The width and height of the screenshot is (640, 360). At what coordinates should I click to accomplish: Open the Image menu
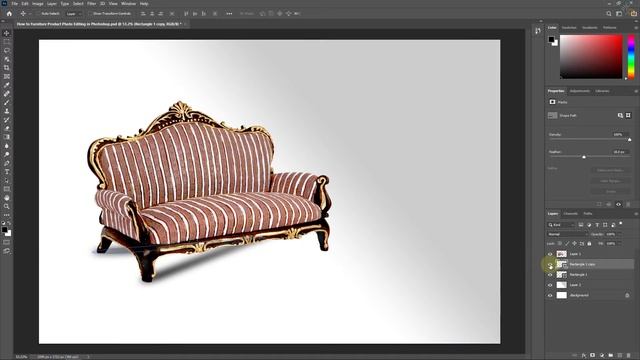38,4
